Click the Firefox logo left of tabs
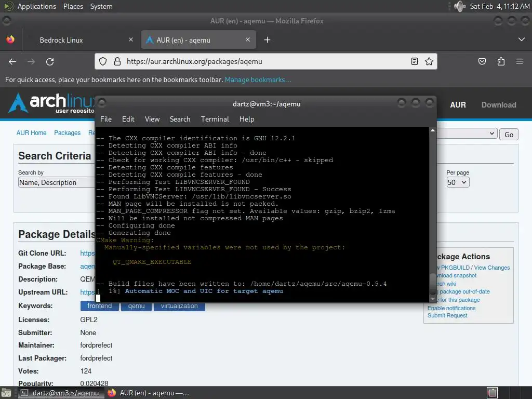This screenshot has height=399, width=532. (10, 39)
